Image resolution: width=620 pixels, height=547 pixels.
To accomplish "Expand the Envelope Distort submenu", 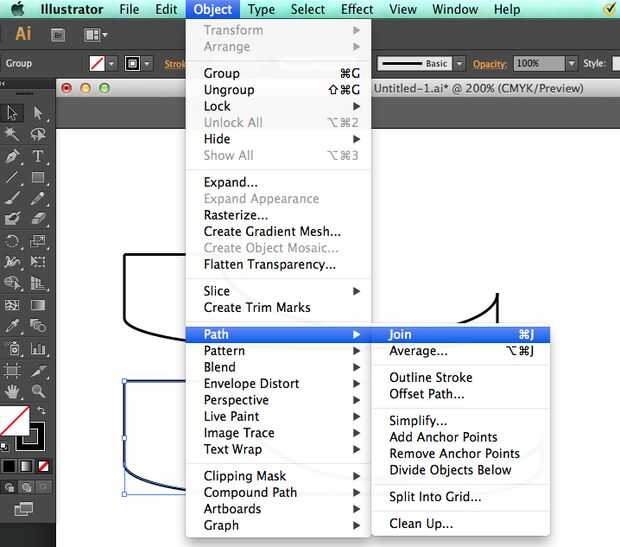I will coord(278,384).
